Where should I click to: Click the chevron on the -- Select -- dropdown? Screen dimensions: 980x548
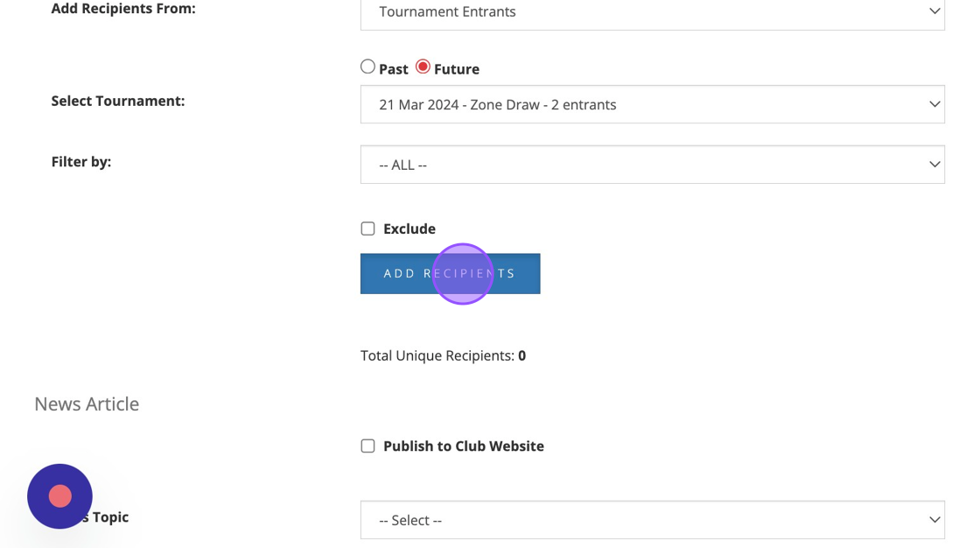click(934, 520)
